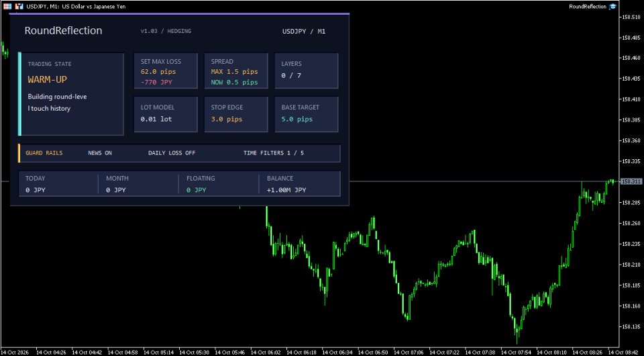The image size is (644, 356).
Task: Click the LOT MODEL card title
Action: point(157,107)
